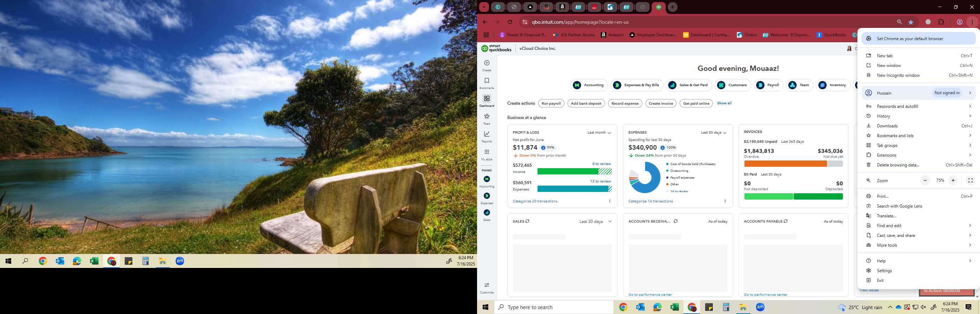Refresh the Accounts Payable widget
Screen dimensions: 980x314
pyautogui.click(x=785, y=221)
